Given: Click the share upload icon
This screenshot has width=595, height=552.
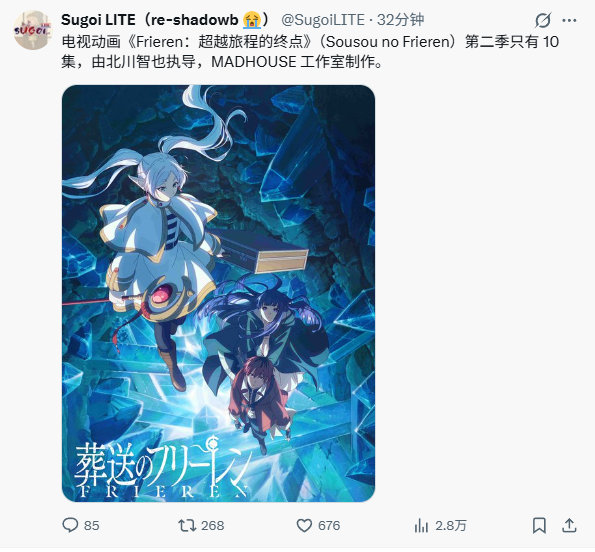Looking at the screenshot, I should (x=569, y=525).
